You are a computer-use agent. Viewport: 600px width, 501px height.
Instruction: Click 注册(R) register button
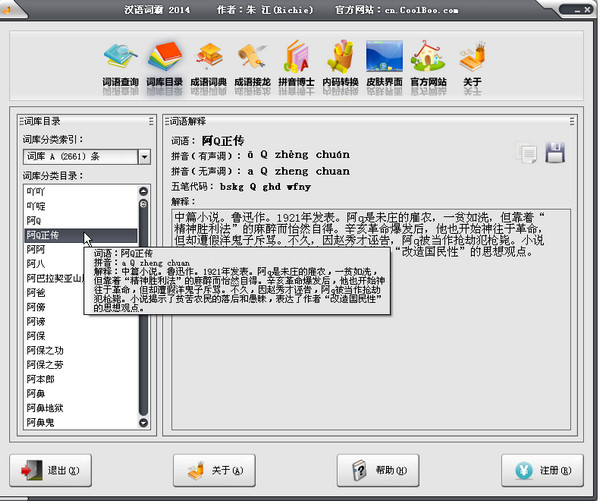(542, 470)
